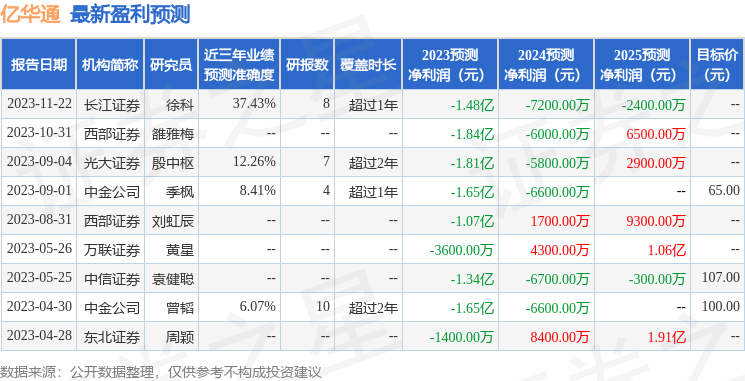Click researcher 周颖
Screen dimensions: 745x381
[x=180, y=337]
